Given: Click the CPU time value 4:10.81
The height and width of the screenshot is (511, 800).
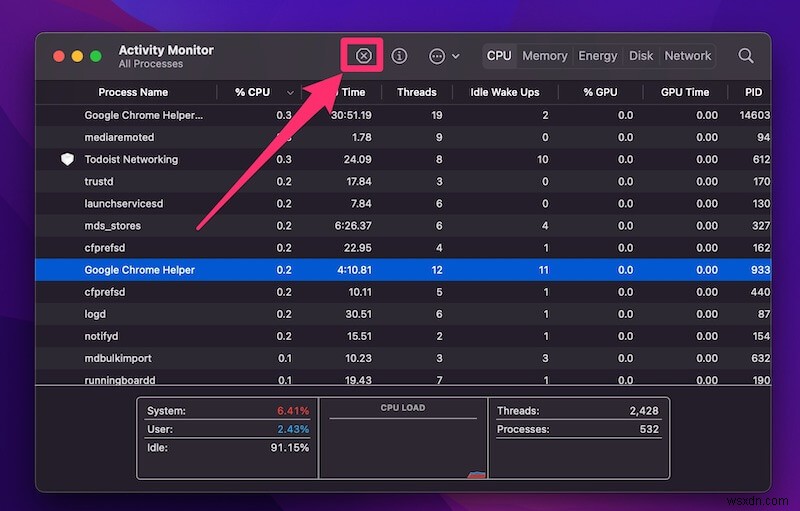Looking at the screenshot, I should pyautogui.click(x=354, y=270).
